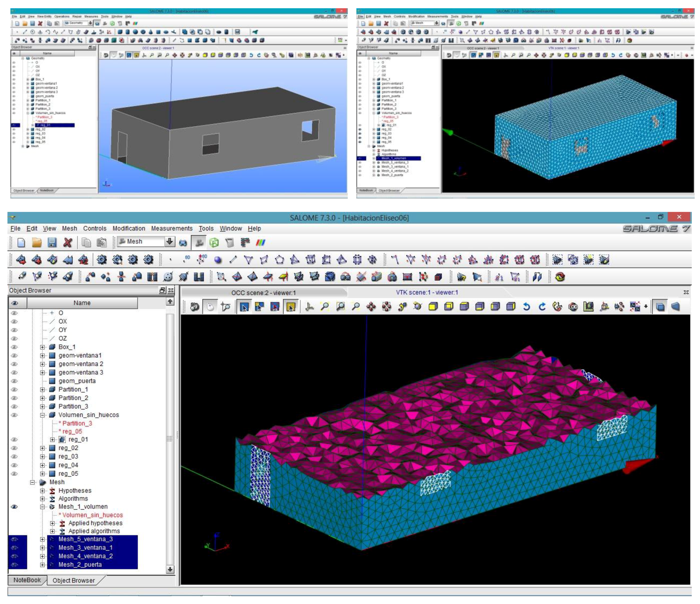700x604 pixels.
Task: Click the Rotate counterclockwise view icon
Action: [526, 307]
